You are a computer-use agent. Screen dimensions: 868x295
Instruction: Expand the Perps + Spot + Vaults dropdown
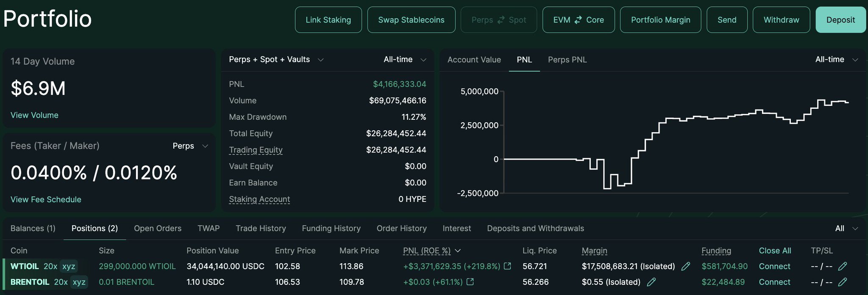click(x=276, y=60)
